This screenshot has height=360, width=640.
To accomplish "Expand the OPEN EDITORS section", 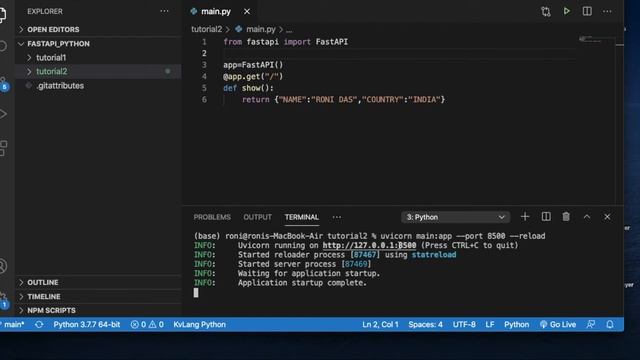I will pyautogui.click(x=98, y=29).
